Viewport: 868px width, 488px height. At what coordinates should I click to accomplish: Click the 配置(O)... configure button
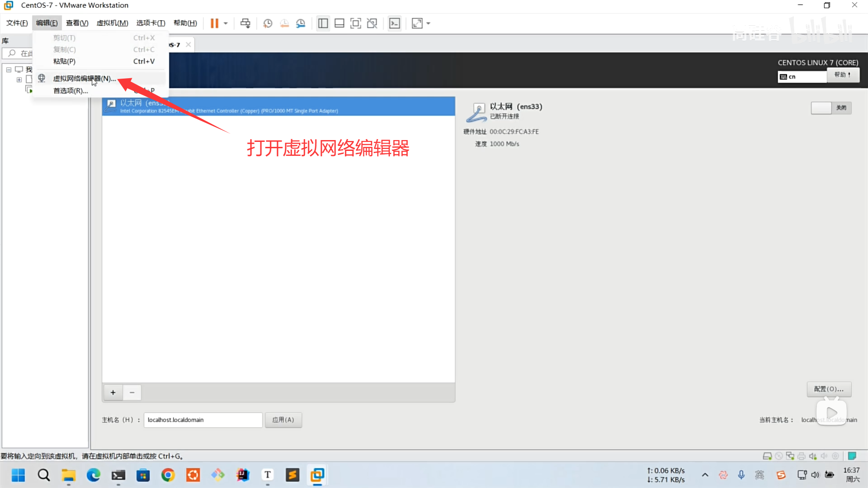829,389
